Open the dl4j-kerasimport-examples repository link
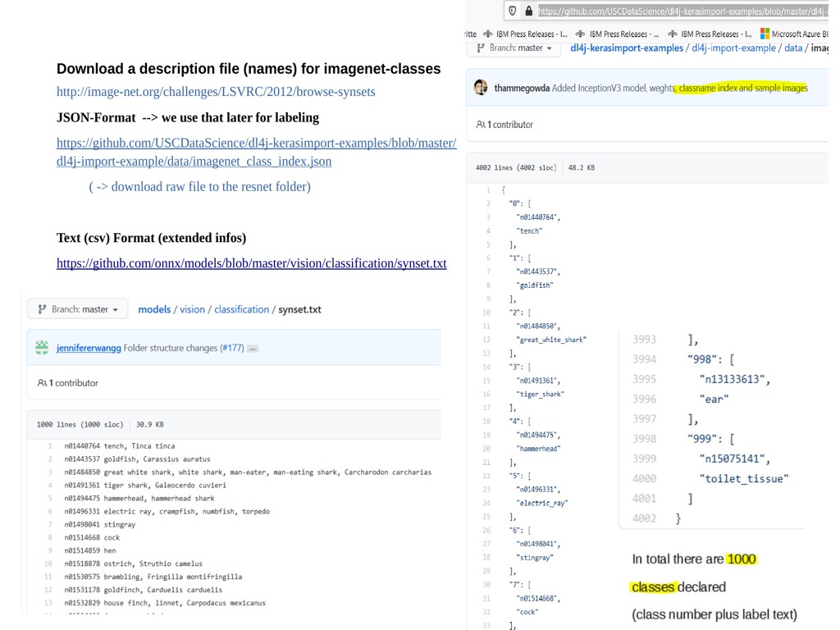The image size is (840, 630). (627, 48)
